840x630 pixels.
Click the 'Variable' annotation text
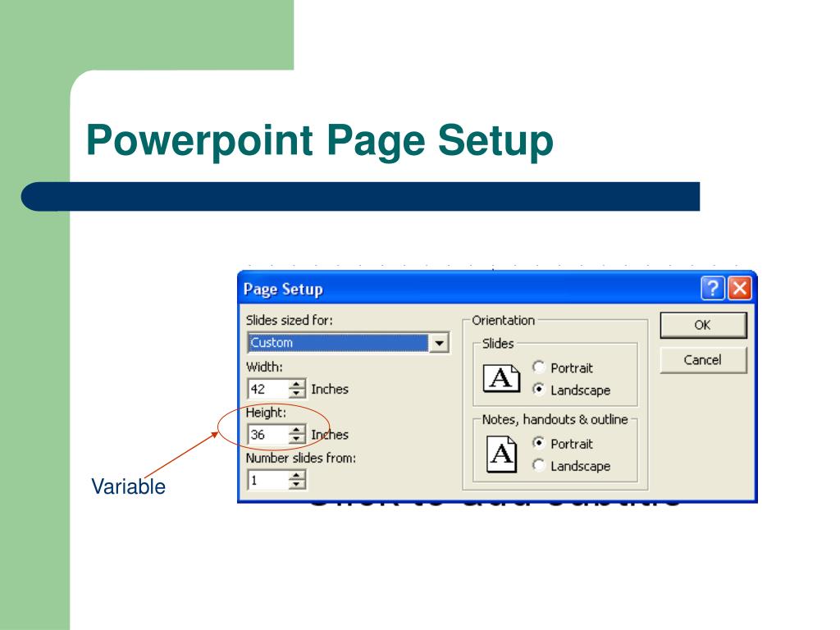[128, 486]
